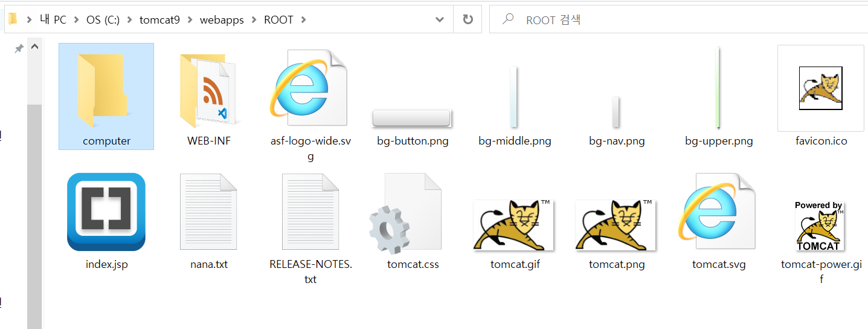Click the nana.txt name label
This screenshot has height=329, width=868.
click(209, 264)
